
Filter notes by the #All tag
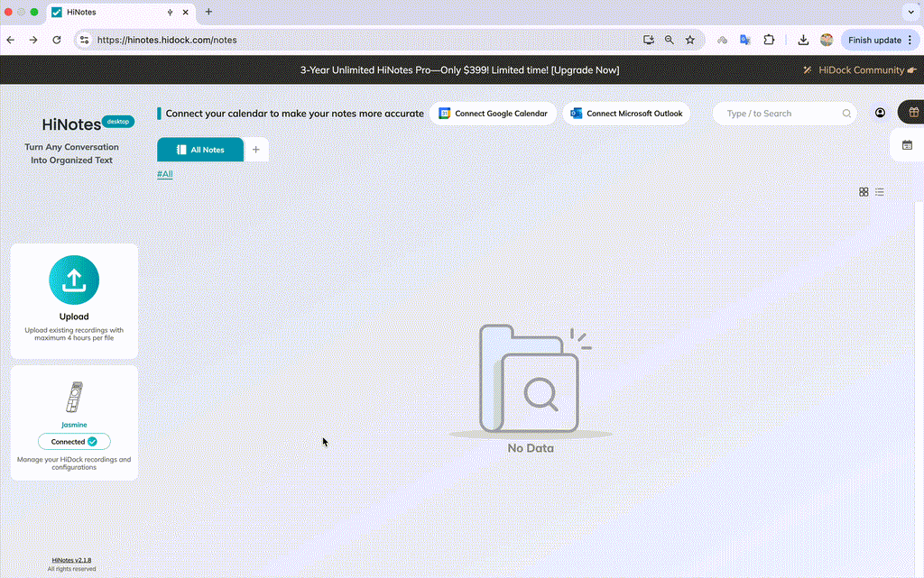(165, 174)
